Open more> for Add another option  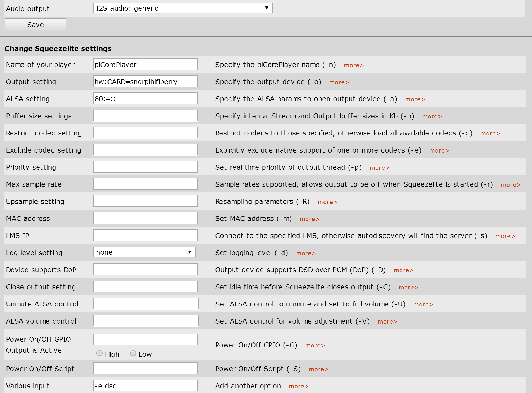point(299,386)
